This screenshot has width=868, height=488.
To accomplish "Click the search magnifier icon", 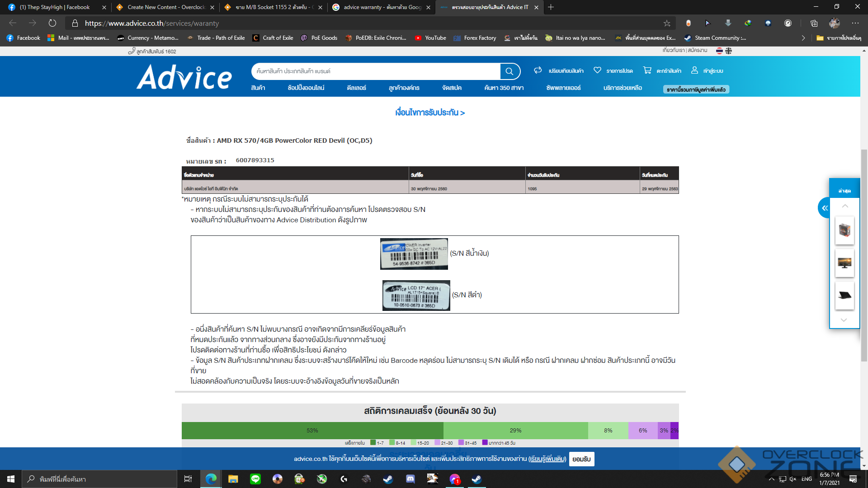I will 509,71.
